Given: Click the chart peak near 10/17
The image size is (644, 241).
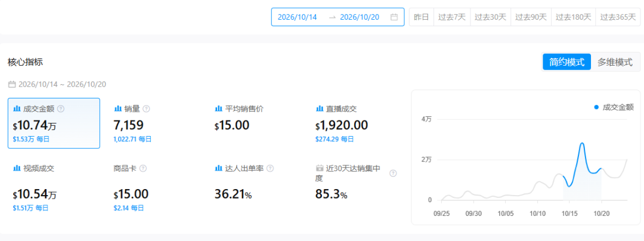Looking at the screenshot, I should click(x=581, y=144).
